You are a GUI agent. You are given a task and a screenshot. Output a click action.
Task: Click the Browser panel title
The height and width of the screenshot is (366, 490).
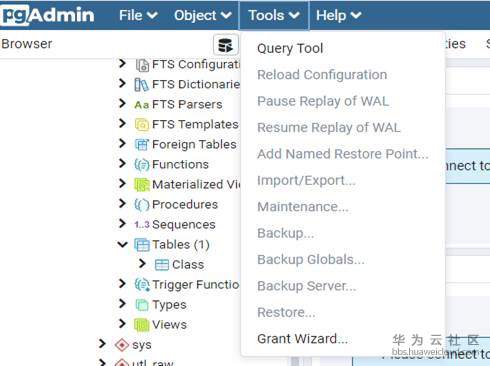tap(27, 44)
